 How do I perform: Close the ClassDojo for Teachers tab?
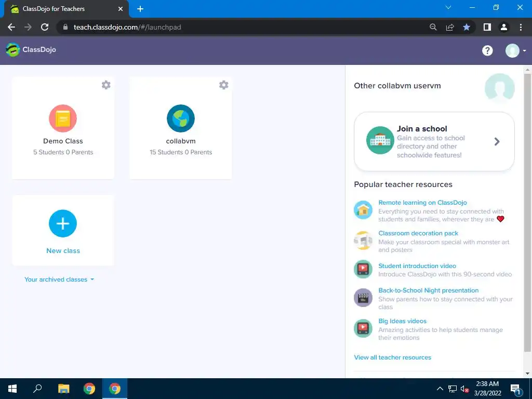121,9
